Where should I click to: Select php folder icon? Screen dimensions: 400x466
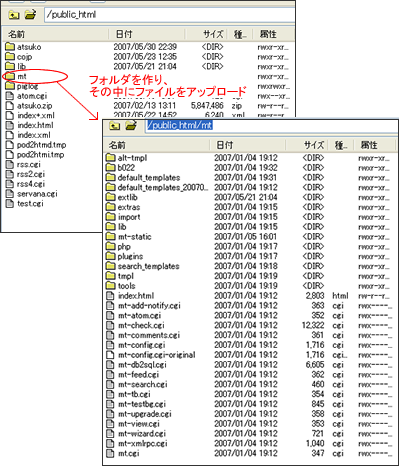(111, 246)
